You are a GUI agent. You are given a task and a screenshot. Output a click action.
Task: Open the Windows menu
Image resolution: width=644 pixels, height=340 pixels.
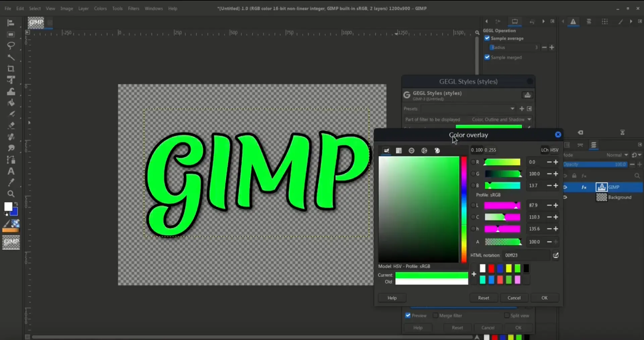(154, 8)
